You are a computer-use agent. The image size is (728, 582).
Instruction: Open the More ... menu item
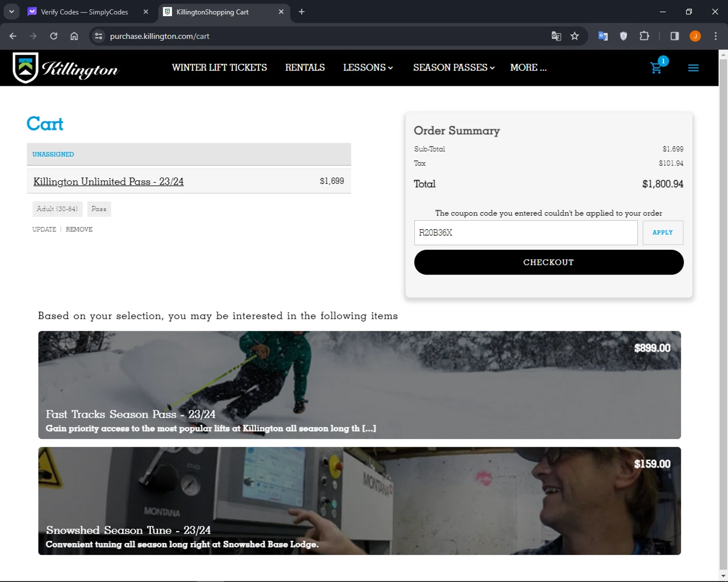tap(528, 68)
